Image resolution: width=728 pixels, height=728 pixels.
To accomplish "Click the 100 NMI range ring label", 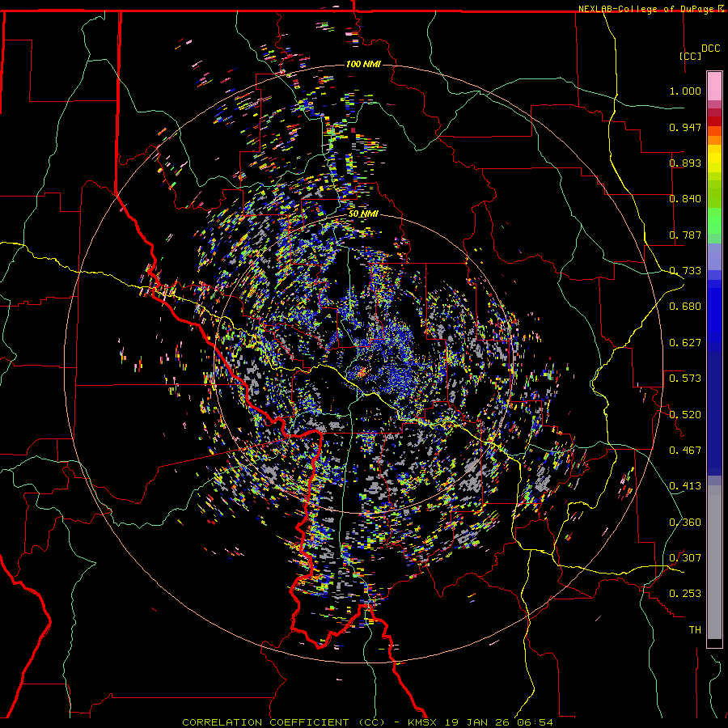I will coord(363,64).
